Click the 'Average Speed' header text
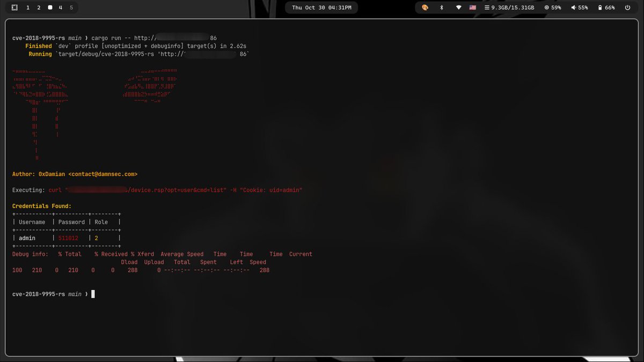The width and height of the screenshot is (644, 362). click(182, 254)
